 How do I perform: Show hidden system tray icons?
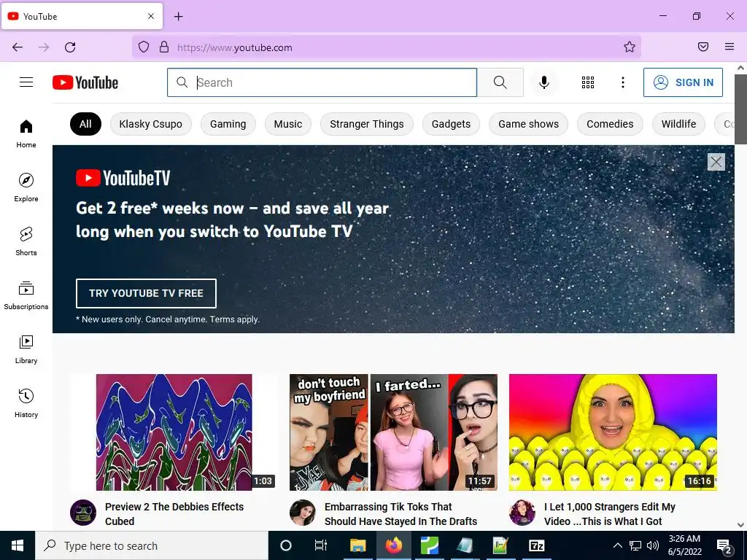(x=617, y=545)
